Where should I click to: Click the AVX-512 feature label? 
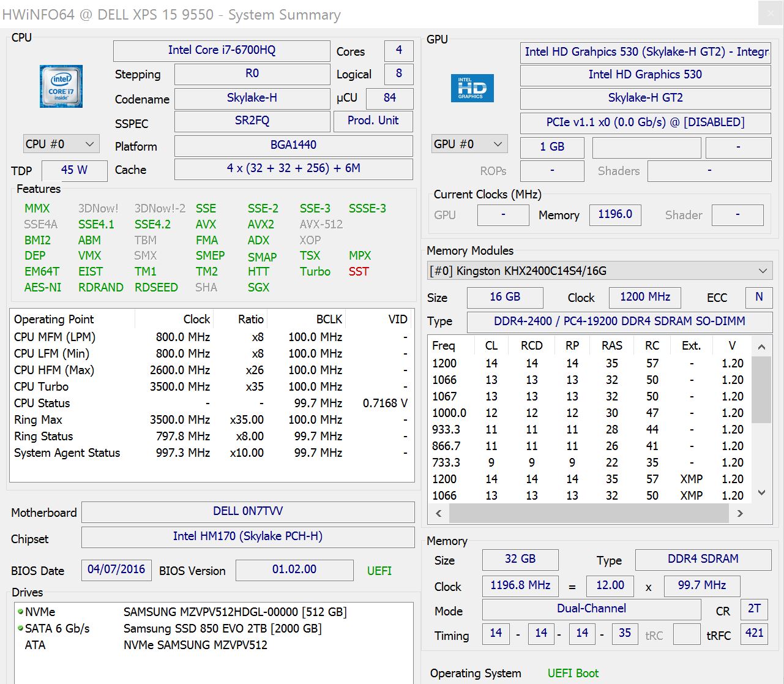321,224
